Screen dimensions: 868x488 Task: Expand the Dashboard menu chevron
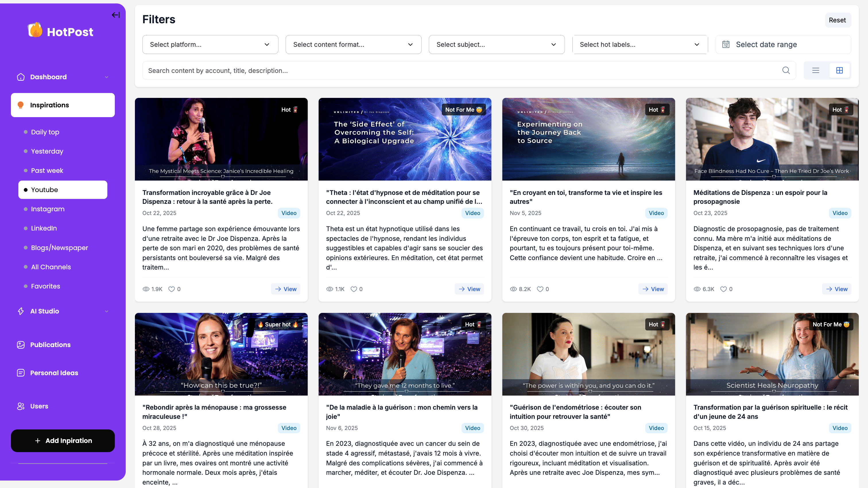coord(106,77)
